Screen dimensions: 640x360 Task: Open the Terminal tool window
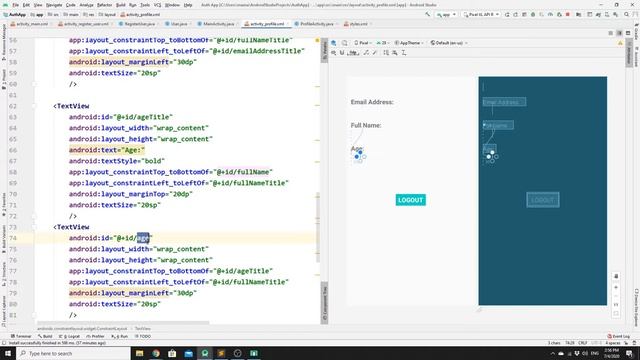(21, 336)
